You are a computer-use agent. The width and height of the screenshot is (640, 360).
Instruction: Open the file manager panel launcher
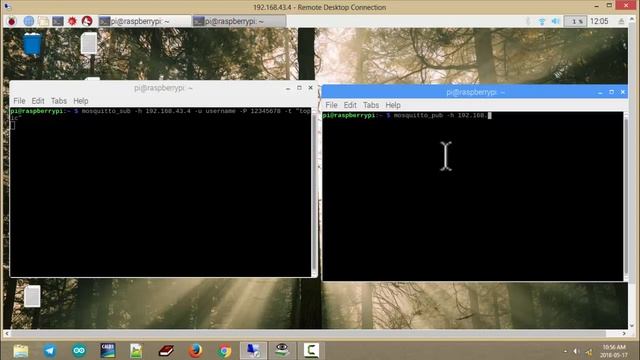coord(43,21)
